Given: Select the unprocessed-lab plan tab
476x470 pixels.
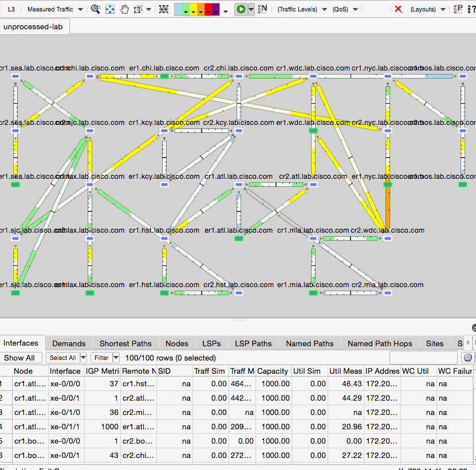Looking at the screenshot, I should [33, 26].
